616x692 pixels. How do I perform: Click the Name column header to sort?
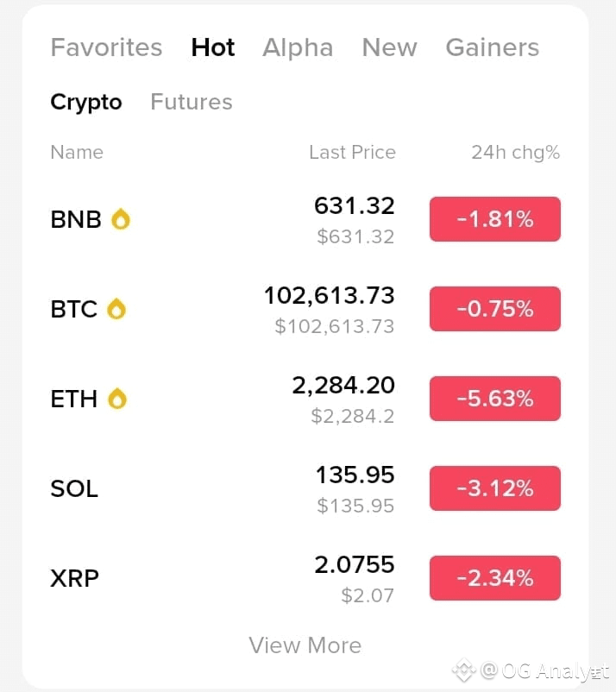coord(76,152)
